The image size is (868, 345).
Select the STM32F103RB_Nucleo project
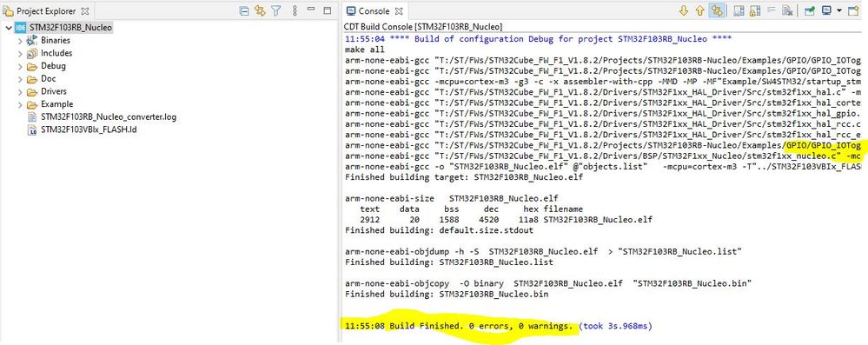(71, 28)
